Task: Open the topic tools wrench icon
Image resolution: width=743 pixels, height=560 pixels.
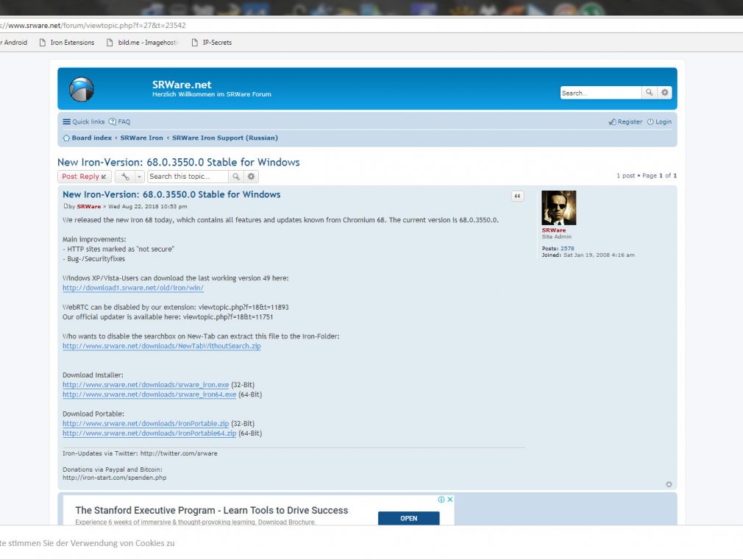Action: click(125, 177)
